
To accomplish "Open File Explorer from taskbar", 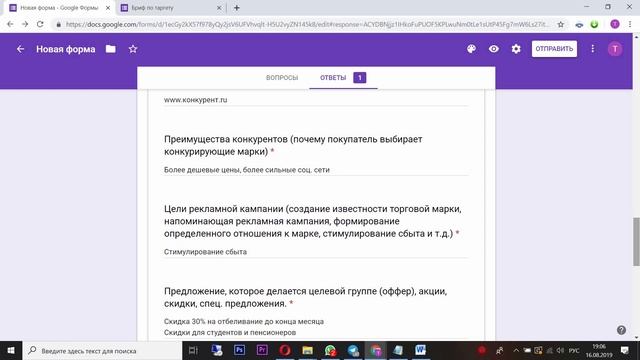I will tap(307, 350).
